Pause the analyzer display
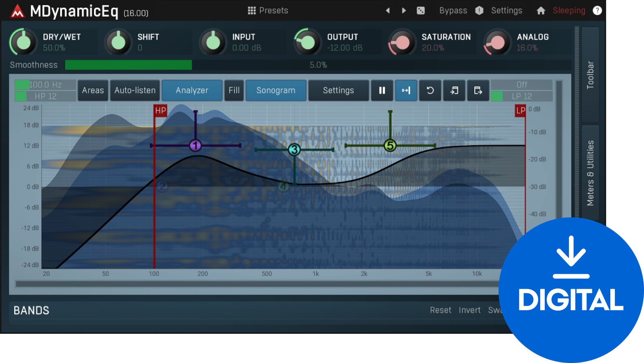Screen dimensions: 644x363 tap(382, 90)
